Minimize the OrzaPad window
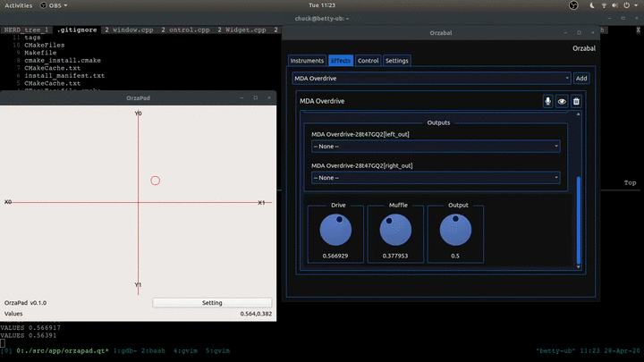The image size is (644, 362). click(241, 98)
